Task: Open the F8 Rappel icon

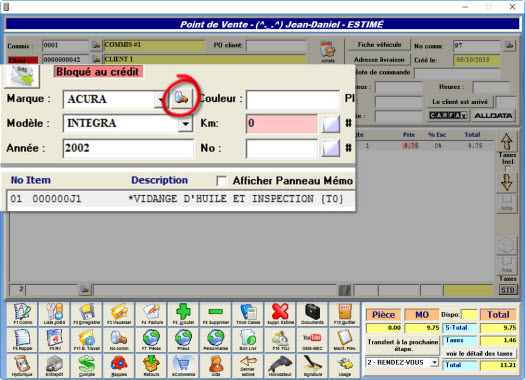Action: (x=22, y=340)
